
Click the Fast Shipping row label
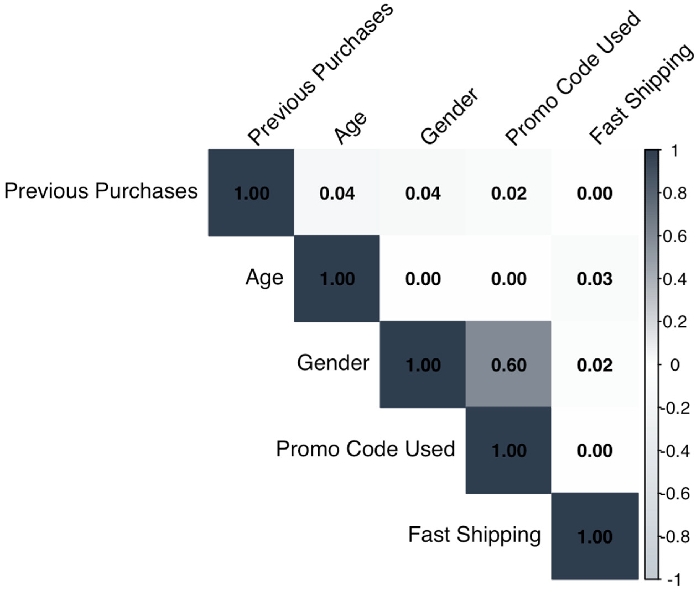coord(474,534)
